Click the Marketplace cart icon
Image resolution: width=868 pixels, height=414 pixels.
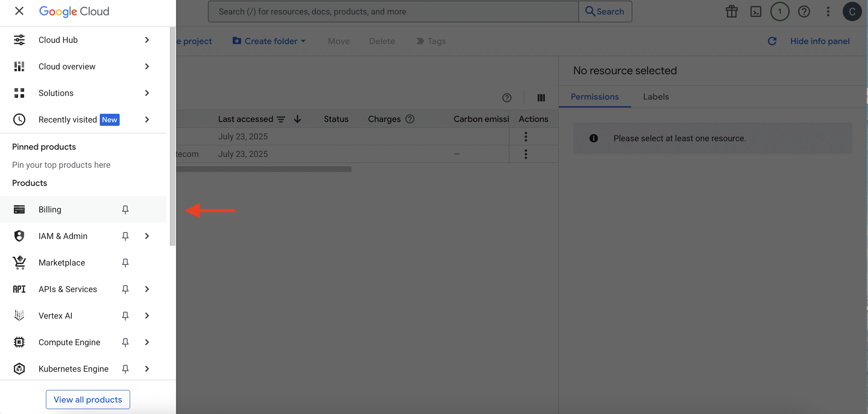(x=19, y=263)
